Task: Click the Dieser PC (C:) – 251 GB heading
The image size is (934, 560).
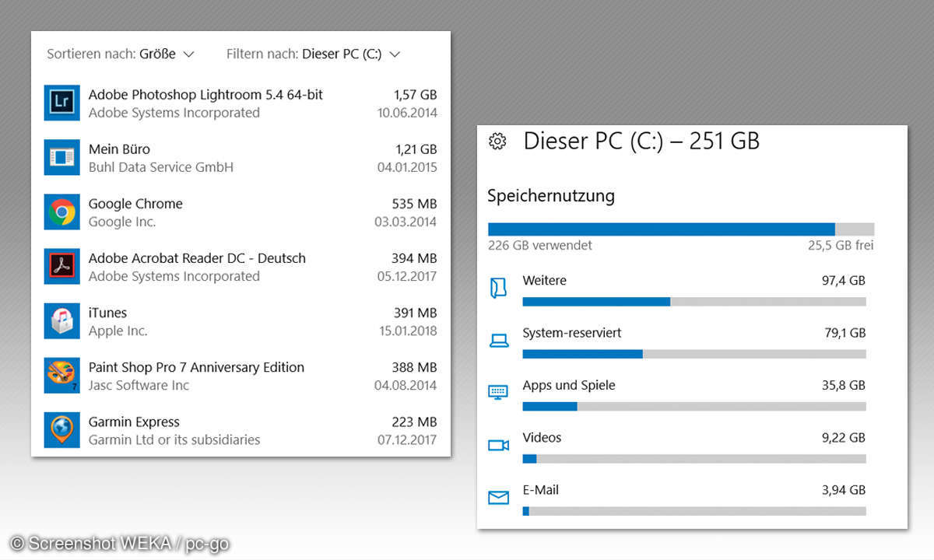Action: point(641,141)
